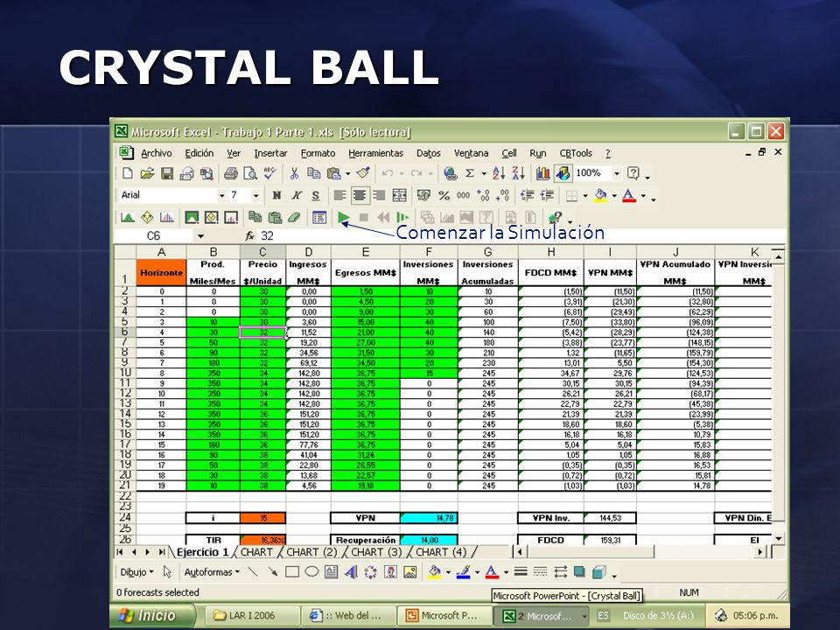Copy selection in the standard toolbar

(x=314, y=173)
